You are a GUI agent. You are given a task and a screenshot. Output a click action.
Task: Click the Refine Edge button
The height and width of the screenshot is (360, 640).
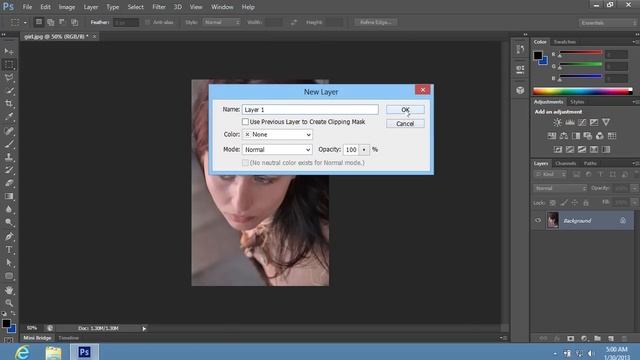[x=376, y=22]
